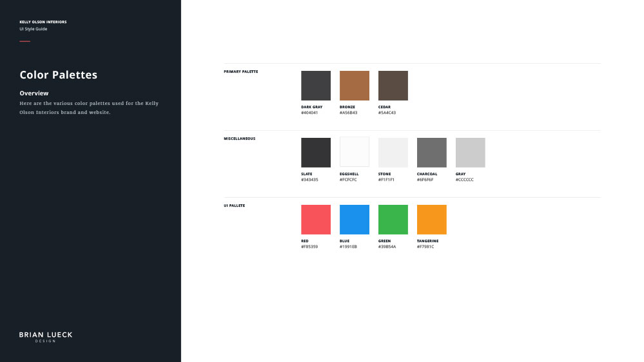This screenshot has width=644, height=362.
Task: Click the 'STONE' swatch name
Action: pos(384,174)
